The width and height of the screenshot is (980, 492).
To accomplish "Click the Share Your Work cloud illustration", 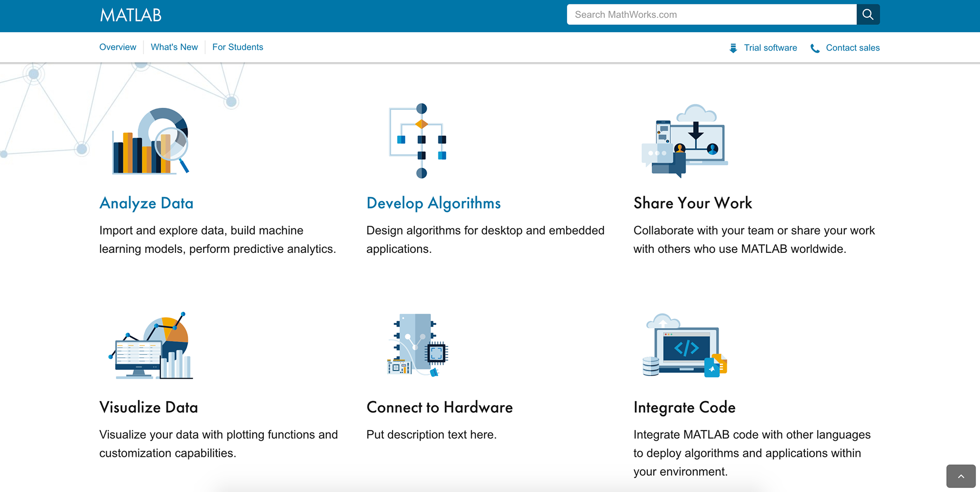I will tap(684, 140).
